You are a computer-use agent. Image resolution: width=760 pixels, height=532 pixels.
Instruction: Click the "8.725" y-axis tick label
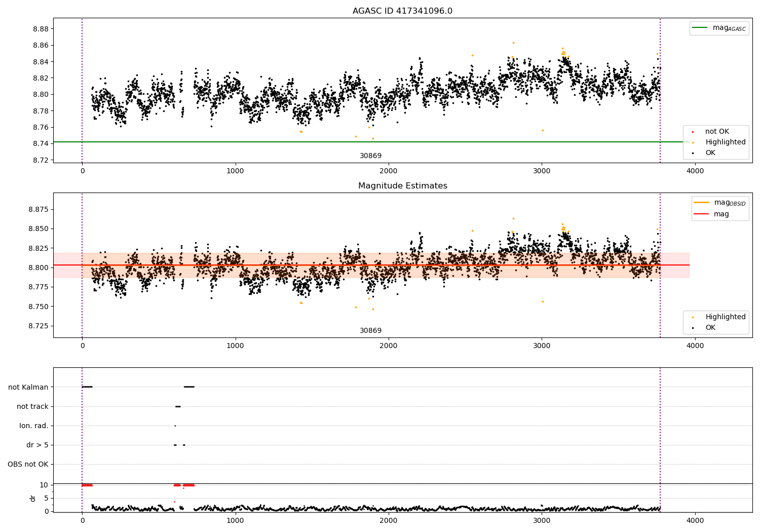tap(39, 326)
